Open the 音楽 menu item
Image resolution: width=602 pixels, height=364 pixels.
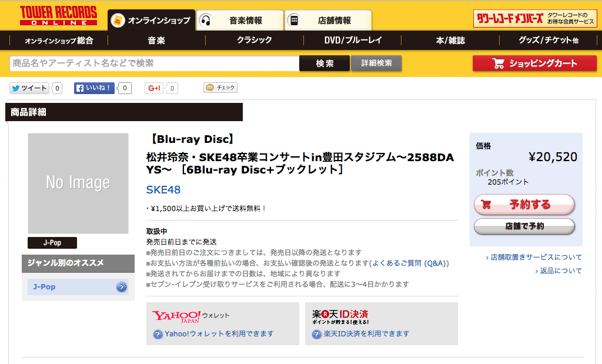pos(156,41)
